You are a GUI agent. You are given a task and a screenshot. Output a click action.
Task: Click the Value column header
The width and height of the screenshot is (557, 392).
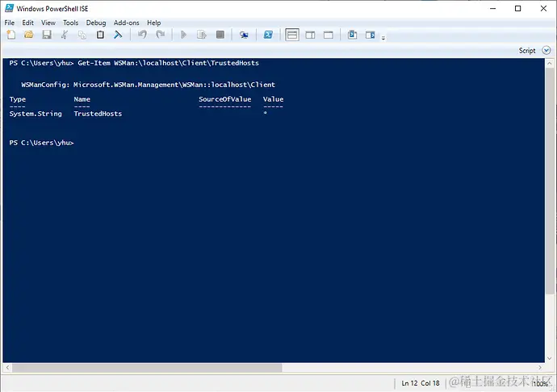tap(273, 99)
